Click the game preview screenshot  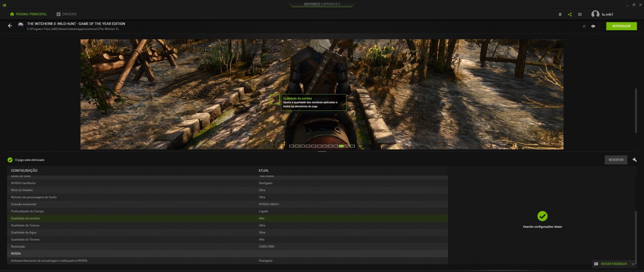pos(322,94)
